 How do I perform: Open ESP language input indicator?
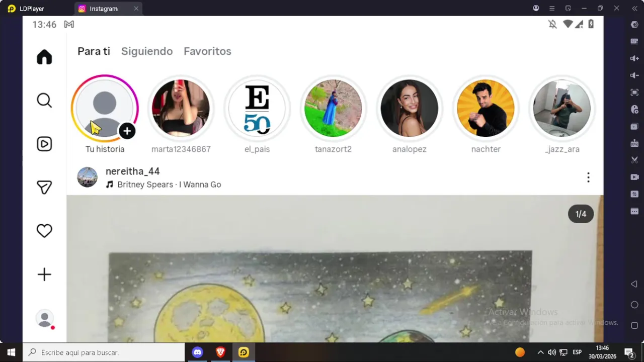577,352
